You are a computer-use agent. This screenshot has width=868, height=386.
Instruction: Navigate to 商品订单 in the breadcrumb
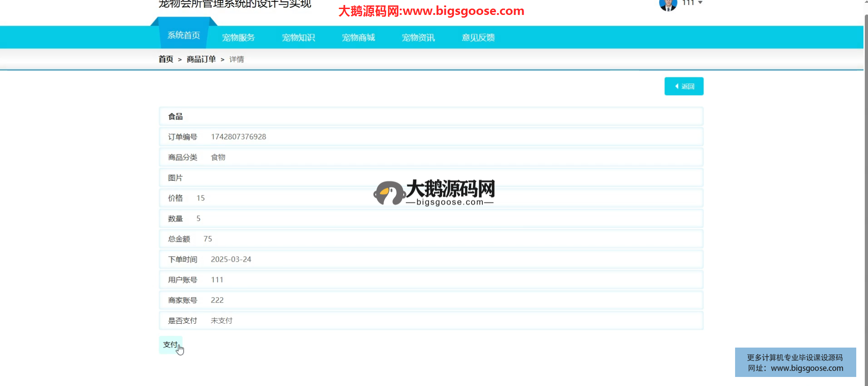(x=201, y=59)
